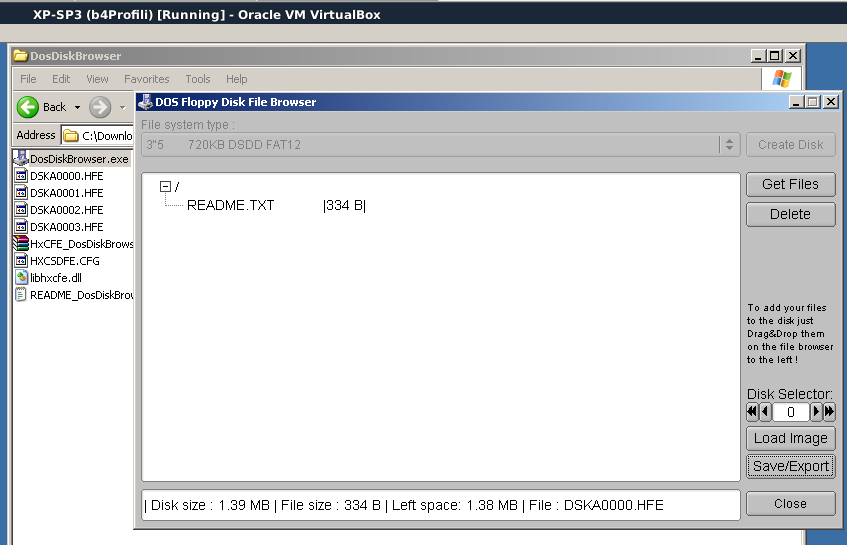847x545 pixels.
Task: Click the green Back arrow icon
Action: click(28, 107)
